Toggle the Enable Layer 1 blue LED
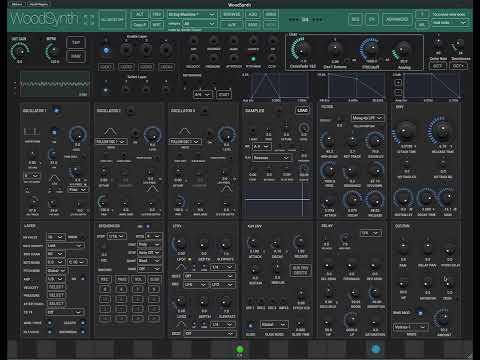The image size is (480, 360). coord(106,51)
